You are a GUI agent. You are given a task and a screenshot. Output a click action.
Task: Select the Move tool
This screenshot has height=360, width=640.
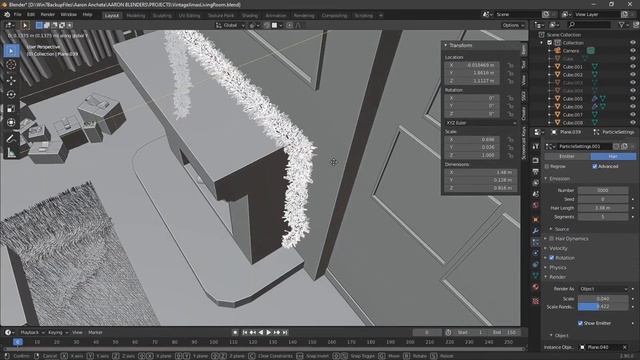(x=11, y=80)
